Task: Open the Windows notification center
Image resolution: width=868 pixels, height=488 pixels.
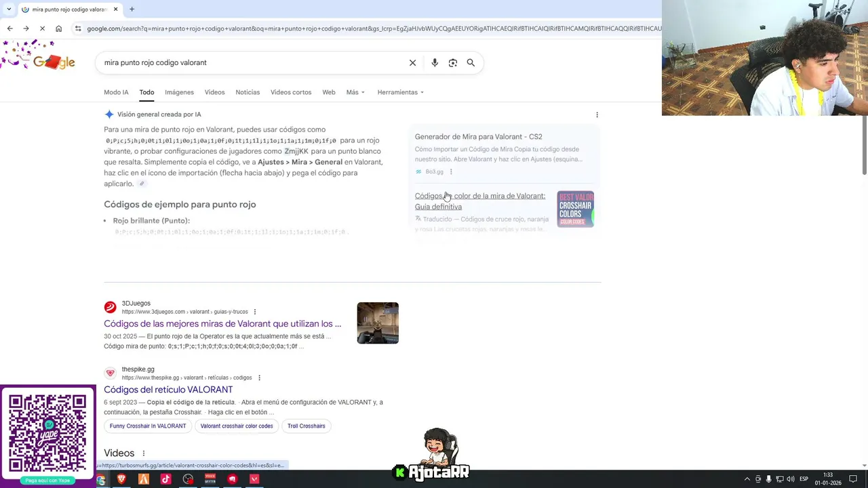Action: tap(853, 479)
